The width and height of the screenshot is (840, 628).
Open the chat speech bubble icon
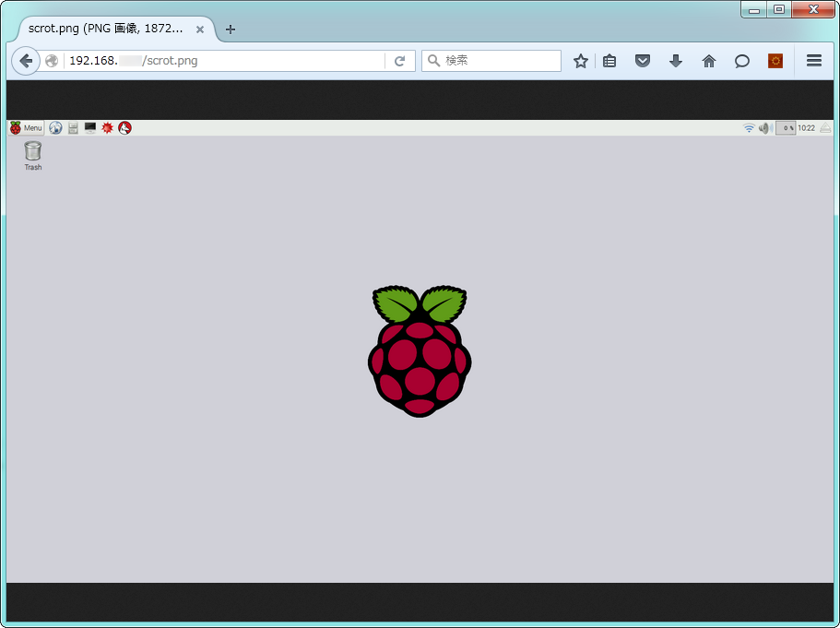tap(742, 61)
